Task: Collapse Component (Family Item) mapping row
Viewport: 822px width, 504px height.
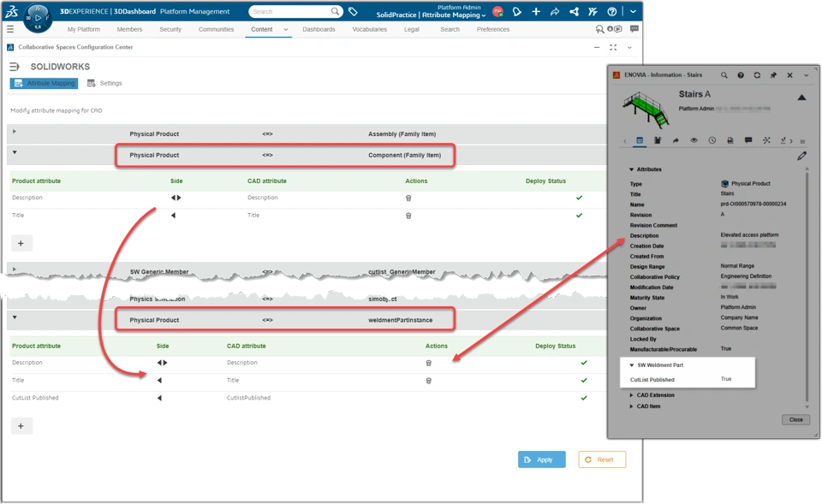Action: click(x=15, y=152)
